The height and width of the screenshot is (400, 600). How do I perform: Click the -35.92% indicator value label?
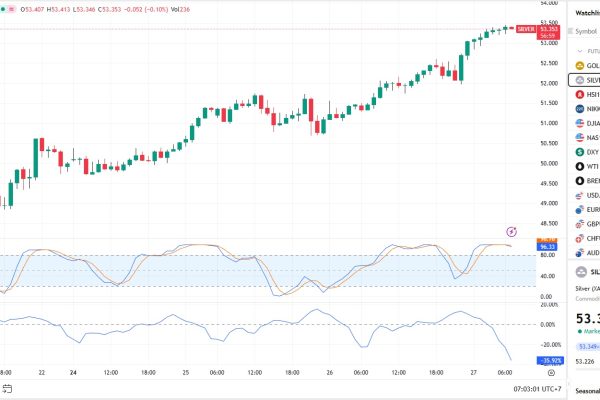[x=549, y=360]
